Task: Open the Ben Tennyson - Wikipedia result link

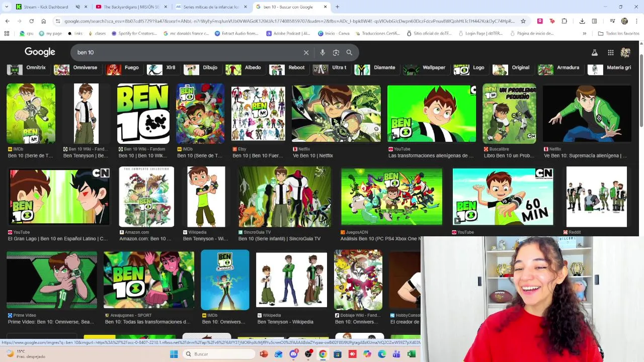Action: tap(285, 322)
